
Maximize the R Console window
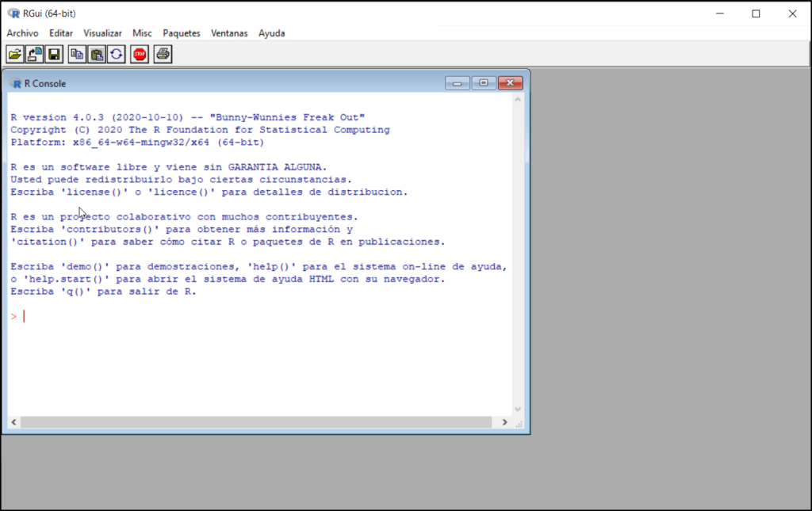point(483,82)
